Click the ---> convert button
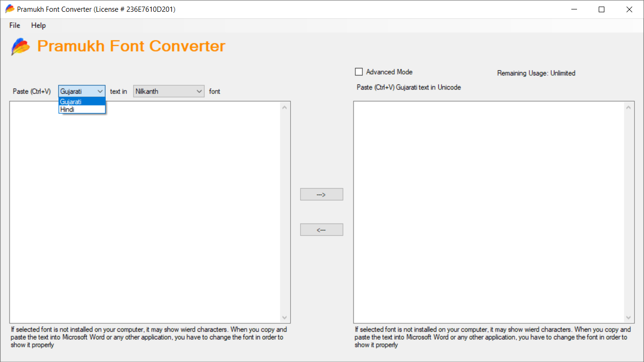 coord(321,194)
